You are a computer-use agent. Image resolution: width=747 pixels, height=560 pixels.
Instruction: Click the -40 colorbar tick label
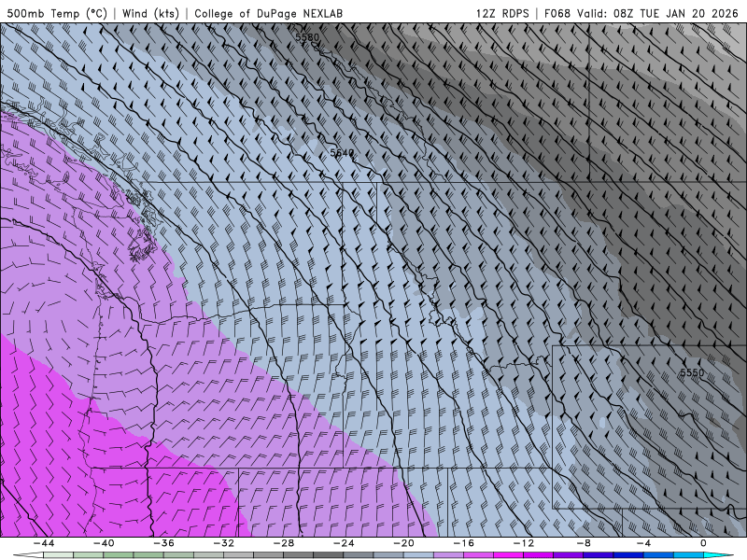coord(104,543)
